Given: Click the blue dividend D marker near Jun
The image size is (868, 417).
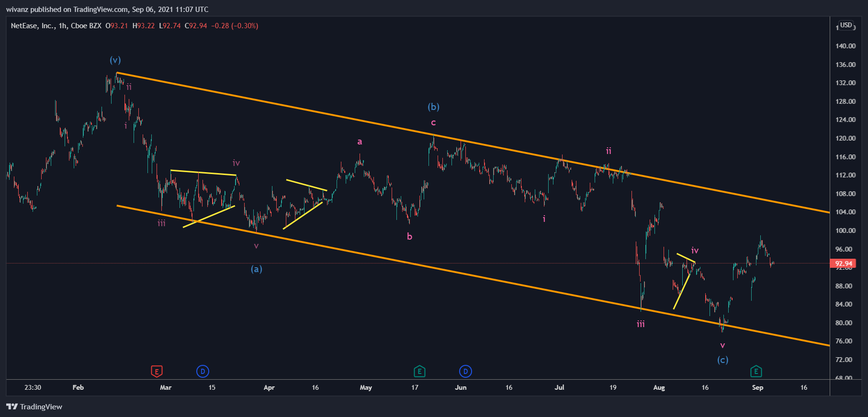Looking at the screenshot, I should pyautogui.click(x=465, y=371).
